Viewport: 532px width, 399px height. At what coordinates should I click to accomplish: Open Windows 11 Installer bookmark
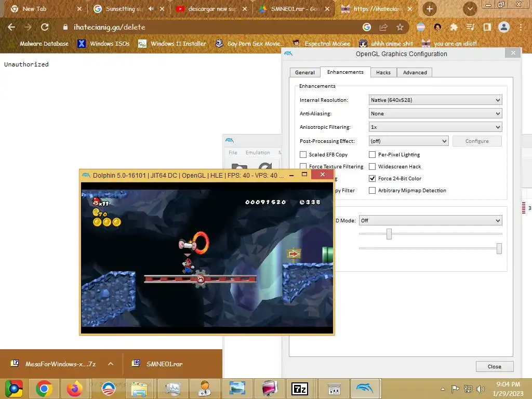[x=172, y=44]
